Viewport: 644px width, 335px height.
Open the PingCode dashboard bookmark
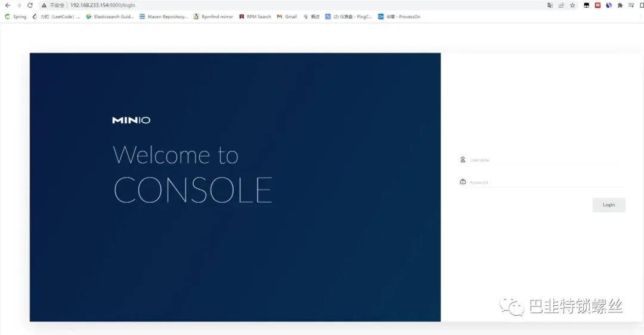(349, 17)
